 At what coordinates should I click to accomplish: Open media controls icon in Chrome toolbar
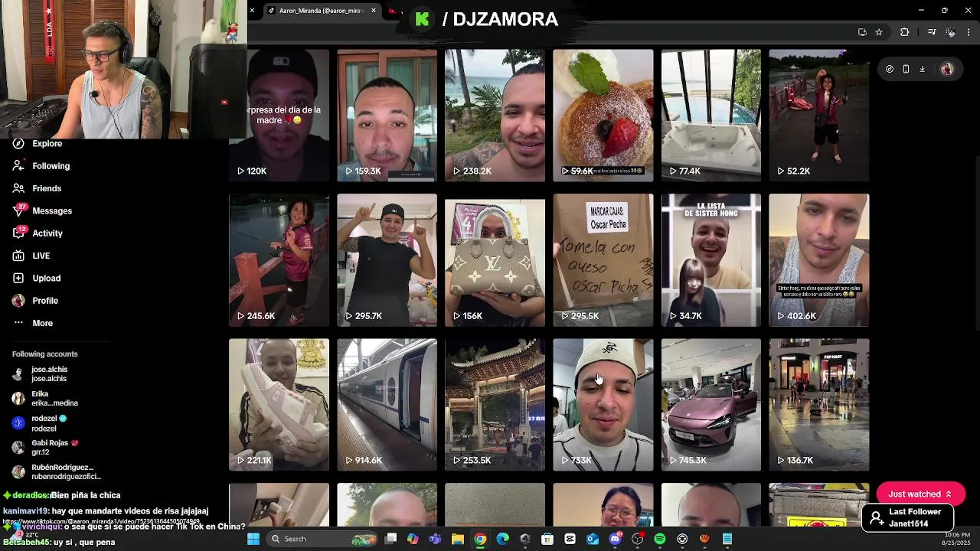[x=931, y=32]
